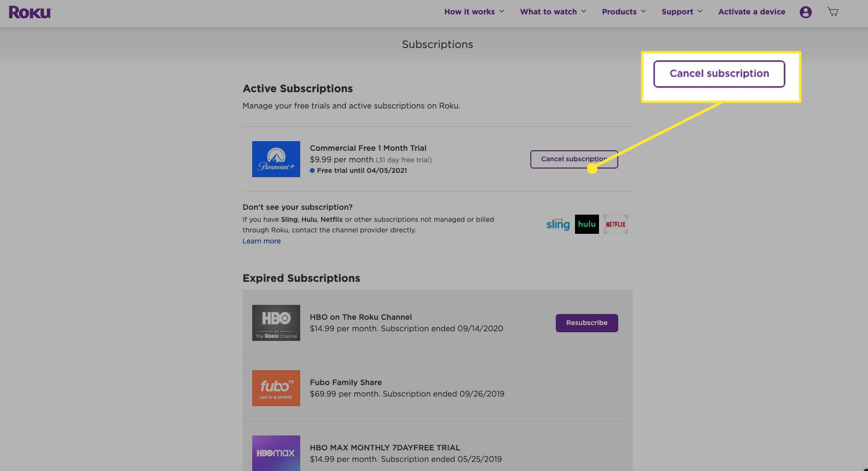This screenshot has width=868, height=471.
Task: Resubscribe to HBO on The Roku Channel
Action: 587,323
